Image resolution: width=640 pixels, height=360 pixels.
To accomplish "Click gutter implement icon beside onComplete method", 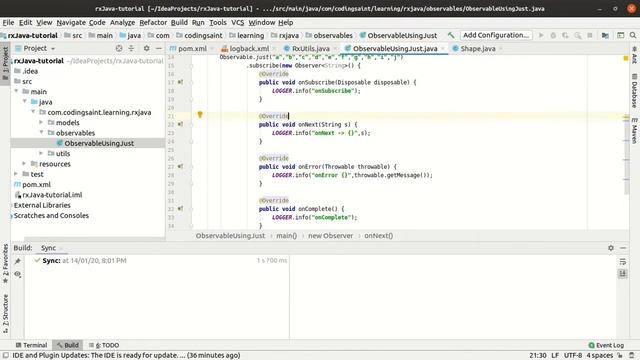I will (x=180, y=209).
